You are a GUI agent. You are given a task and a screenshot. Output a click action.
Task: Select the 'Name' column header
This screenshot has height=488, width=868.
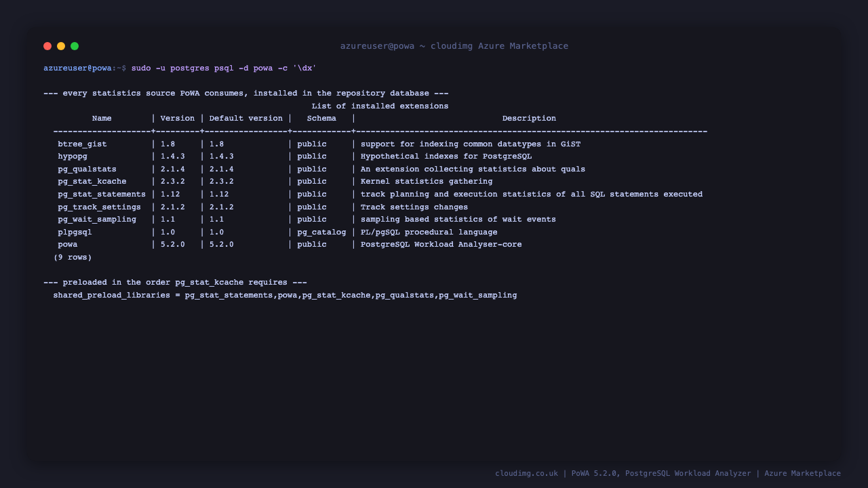[x=102, y=119]
